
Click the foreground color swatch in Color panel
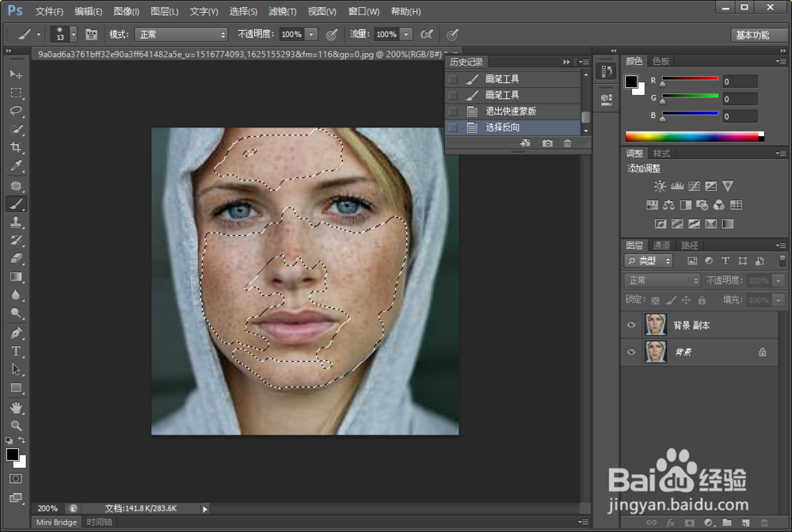[631, 82]
